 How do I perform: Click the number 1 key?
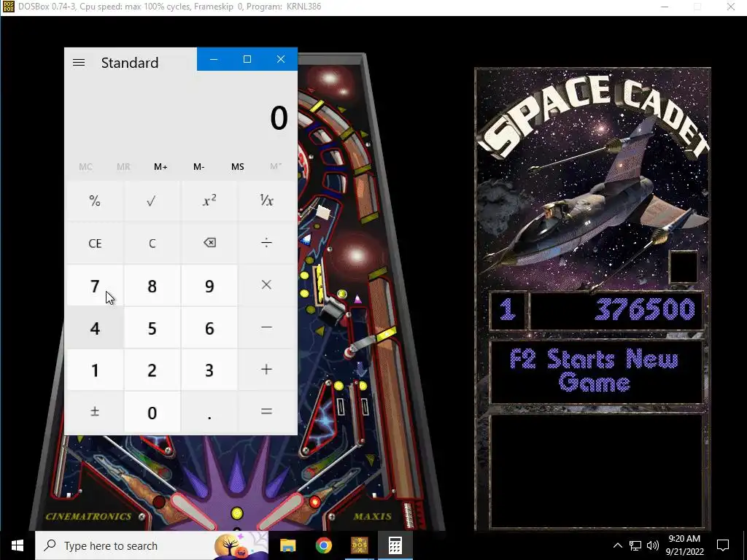95,370
